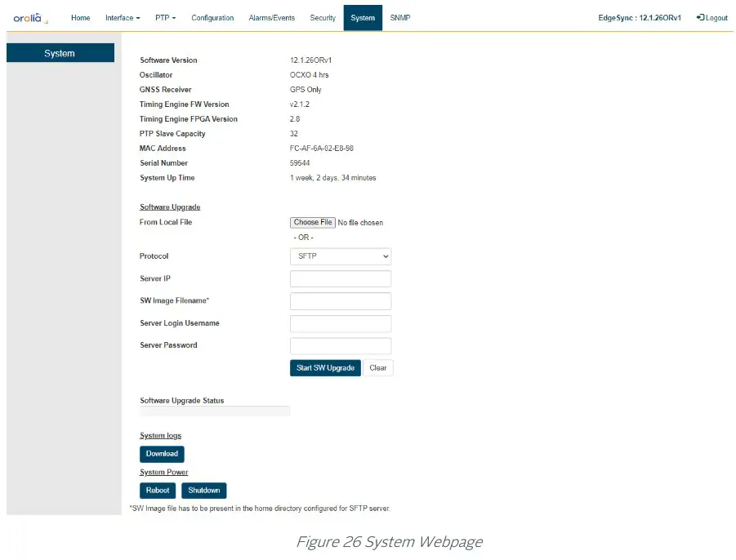Click the System sidebar item
Viewport: 736px width, 560px height.
coord(60,53)
